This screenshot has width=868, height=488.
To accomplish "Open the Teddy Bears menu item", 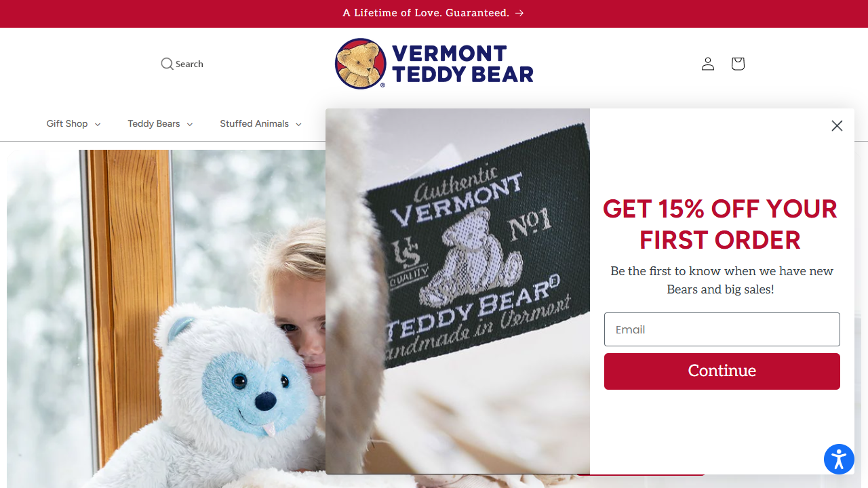I will click(x=154, y=123).
